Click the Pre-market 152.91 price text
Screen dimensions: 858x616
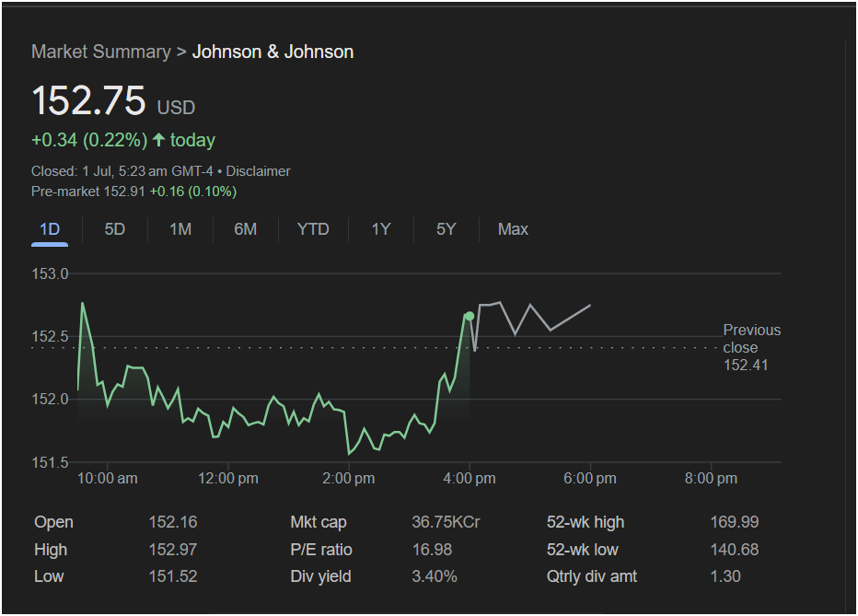[88, 192]
